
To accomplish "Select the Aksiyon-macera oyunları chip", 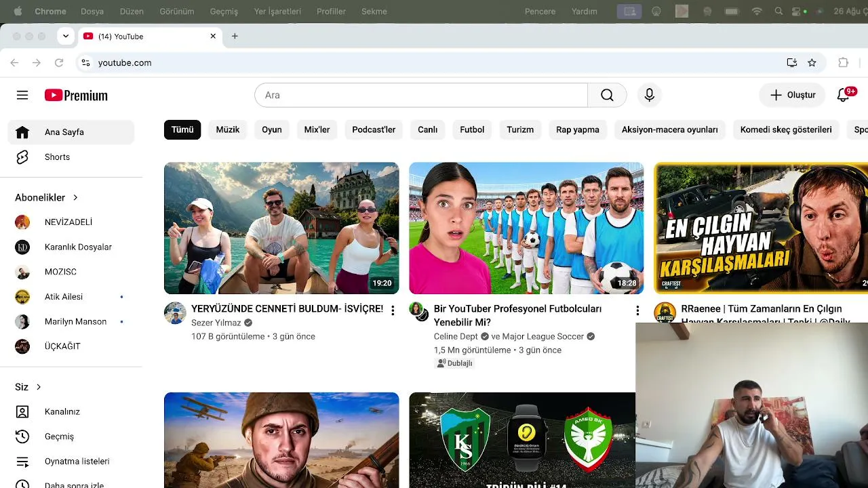I will click(670, 129).
